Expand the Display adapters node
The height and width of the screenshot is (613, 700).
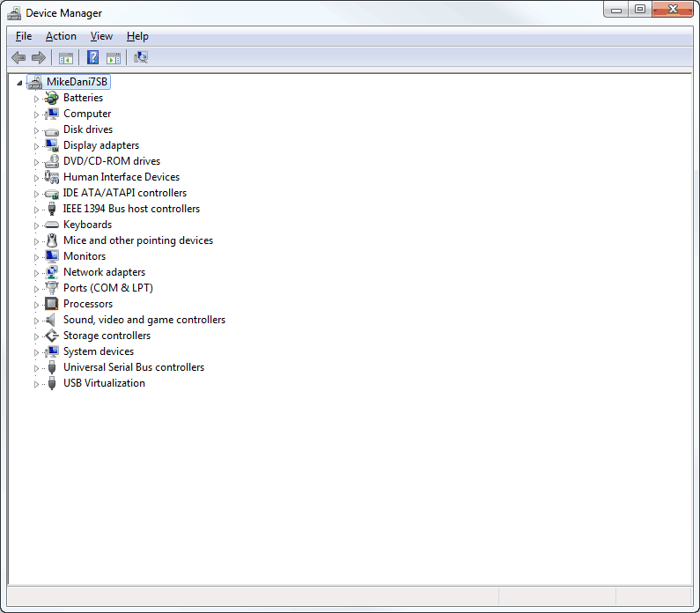37,146
